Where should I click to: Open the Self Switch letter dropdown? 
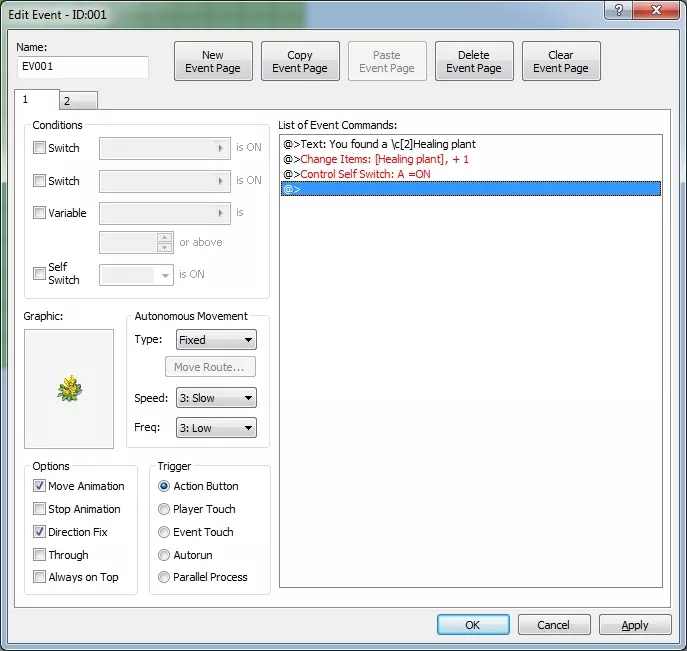pos(136,275)
